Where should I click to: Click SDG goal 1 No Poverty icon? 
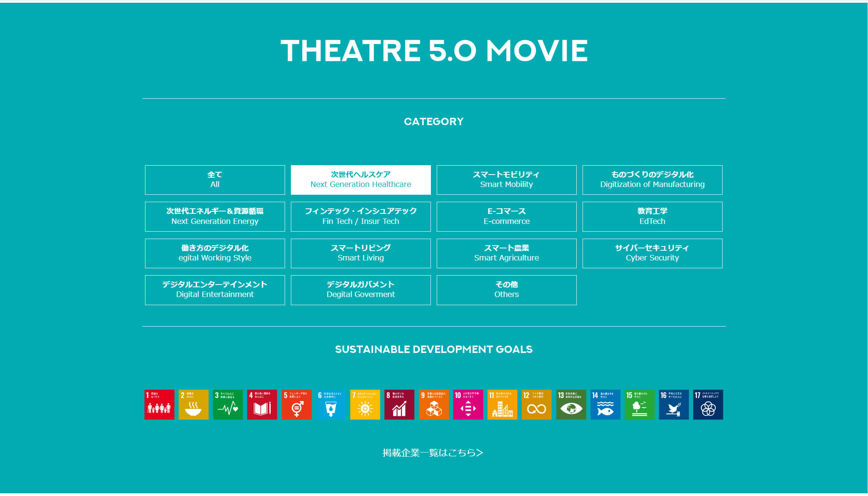point(159,404)
